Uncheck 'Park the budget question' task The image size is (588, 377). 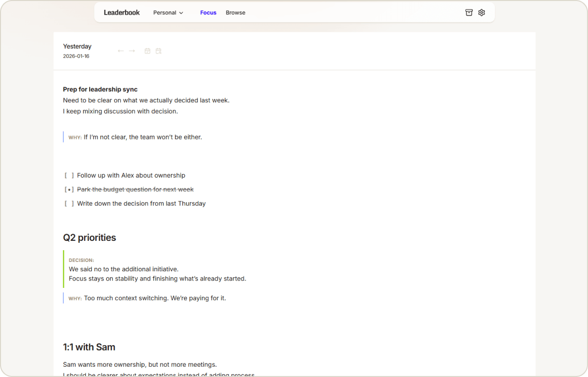(69, 189)
